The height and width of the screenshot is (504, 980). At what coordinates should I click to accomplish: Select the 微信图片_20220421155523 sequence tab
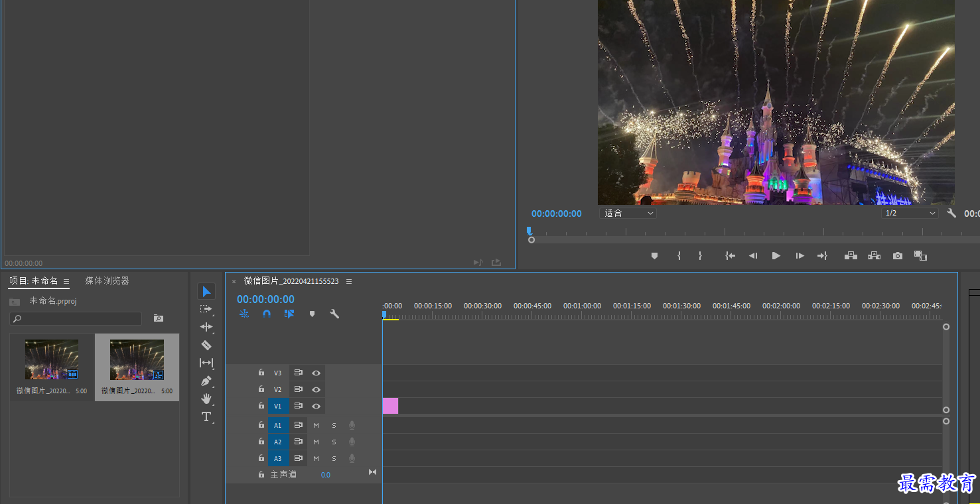291,281
